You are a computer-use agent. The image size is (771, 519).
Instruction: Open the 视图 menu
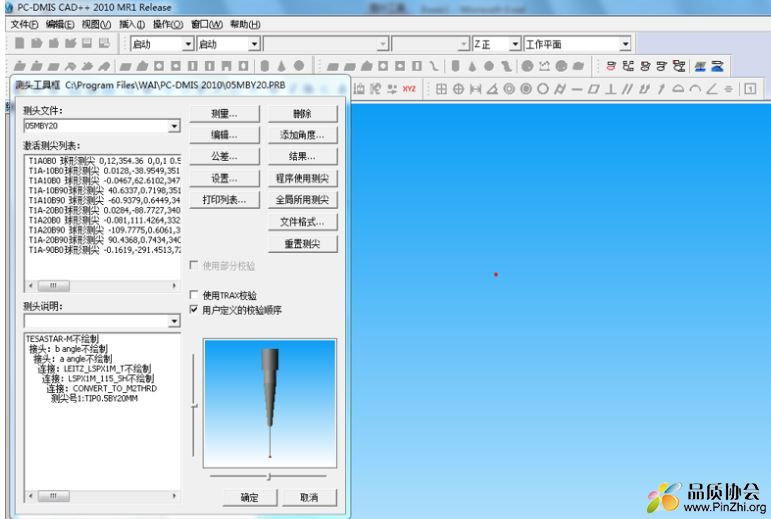pos(96,24)
